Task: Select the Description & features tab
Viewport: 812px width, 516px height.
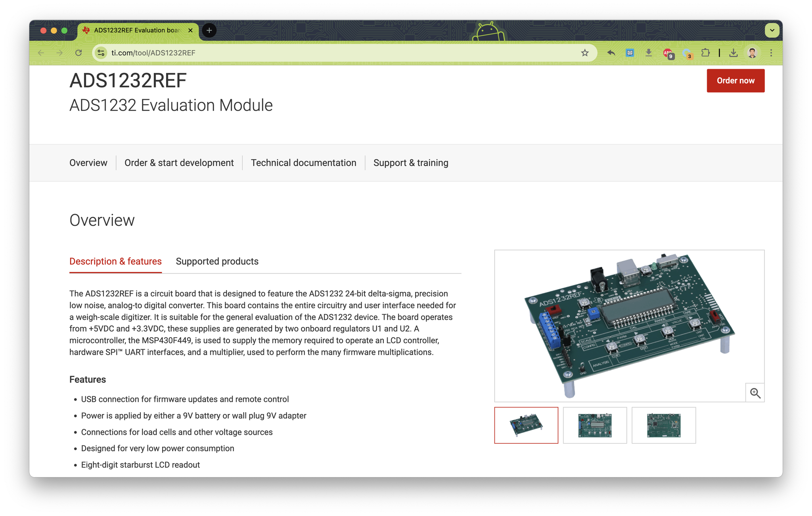Action: point(115,261)
